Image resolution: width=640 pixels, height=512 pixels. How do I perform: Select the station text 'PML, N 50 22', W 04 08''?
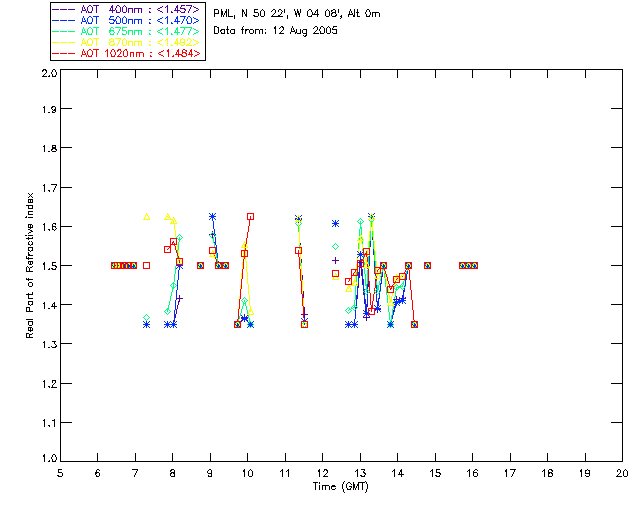click(x=278, y=14)
